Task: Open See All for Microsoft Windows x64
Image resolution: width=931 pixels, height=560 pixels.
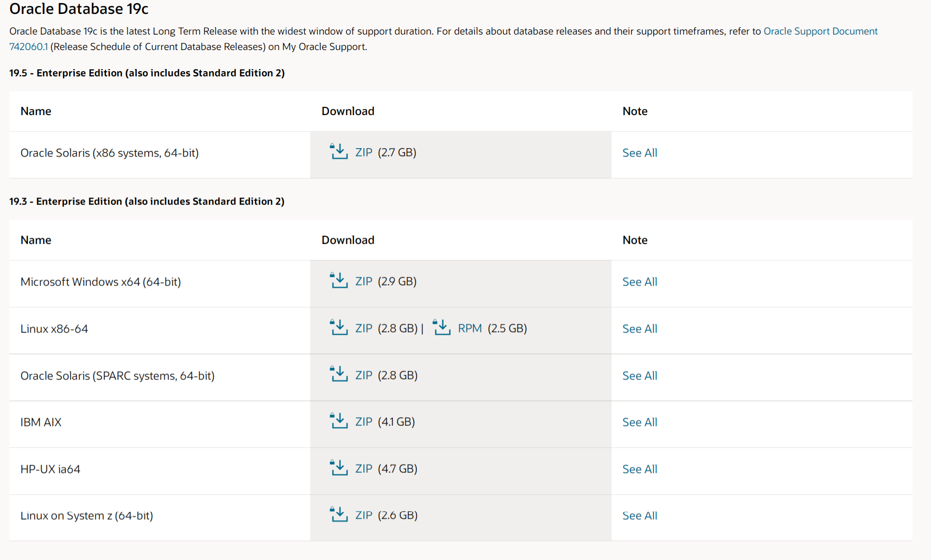Action: (x=639, y=282)
